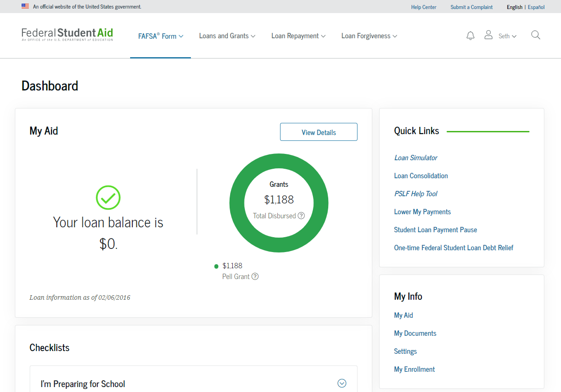The height and width of the screenshot is (392, 561).
Task: Open site search magnifier icon
Action: [536, 35]
